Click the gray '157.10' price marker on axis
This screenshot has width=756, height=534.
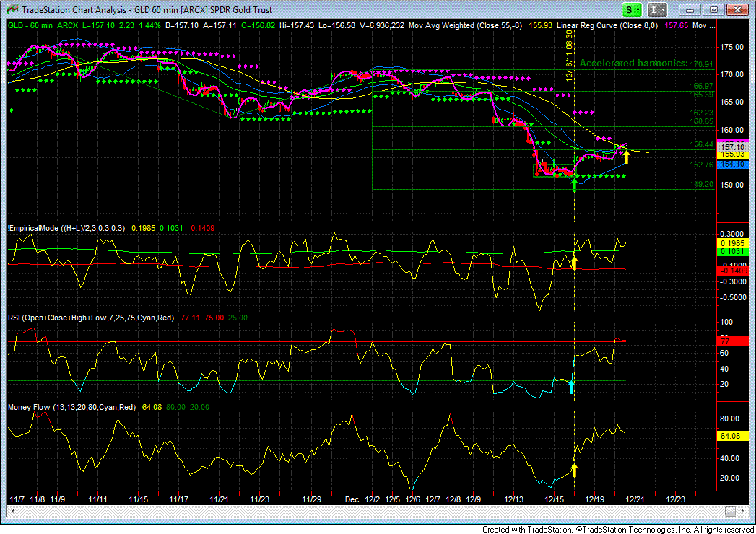(732, 147)
